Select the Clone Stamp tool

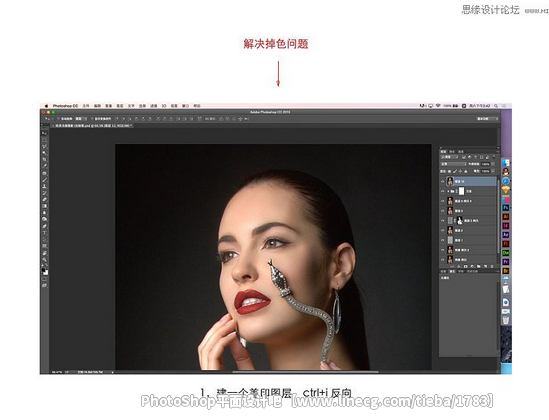44,187
